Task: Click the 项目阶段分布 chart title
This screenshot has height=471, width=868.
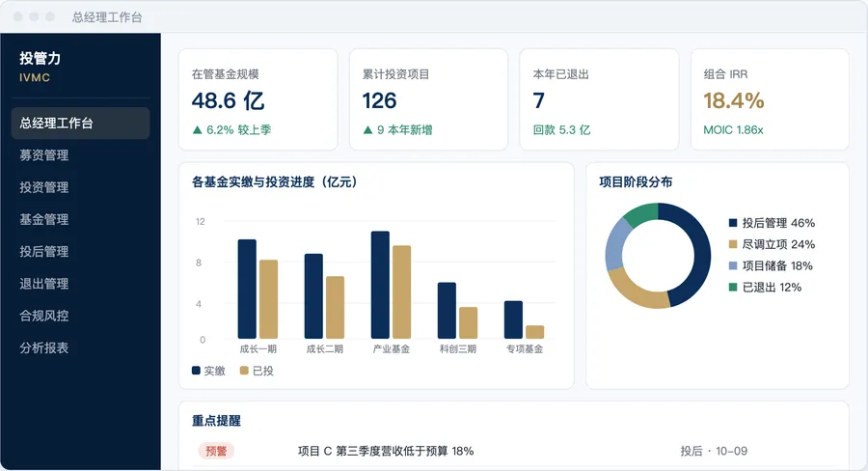Action: (x=636, y=181)
